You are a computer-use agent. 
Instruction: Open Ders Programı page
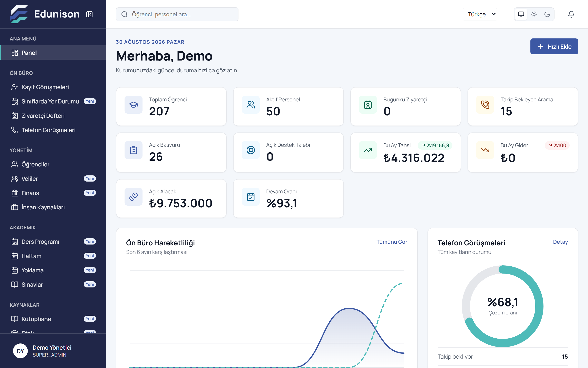[53, 242]
